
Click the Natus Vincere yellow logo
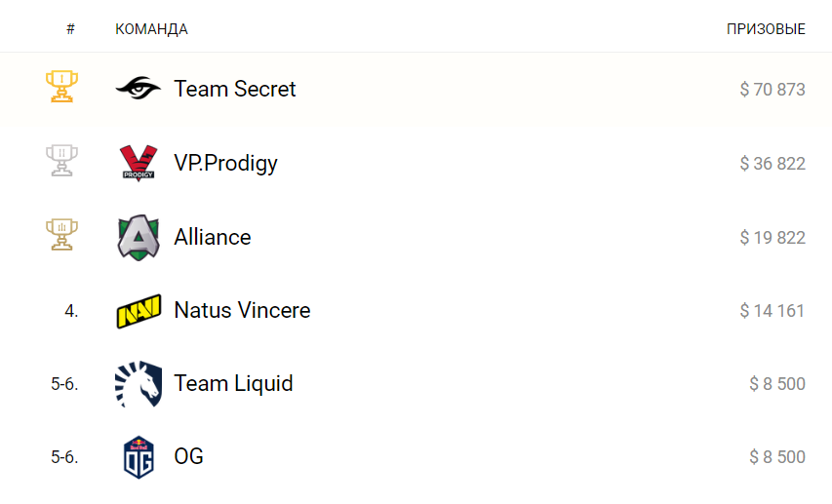[x=138, y=311]
